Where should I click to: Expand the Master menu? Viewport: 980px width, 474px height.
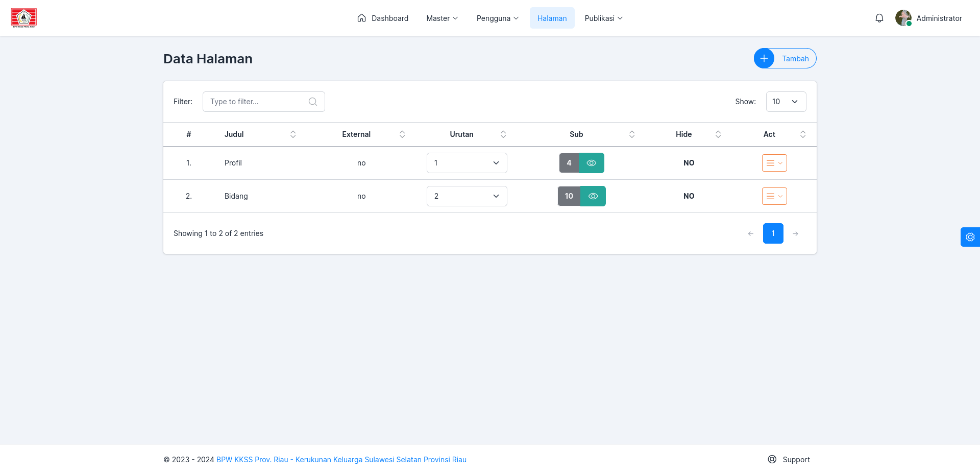[x=442, y=18]
